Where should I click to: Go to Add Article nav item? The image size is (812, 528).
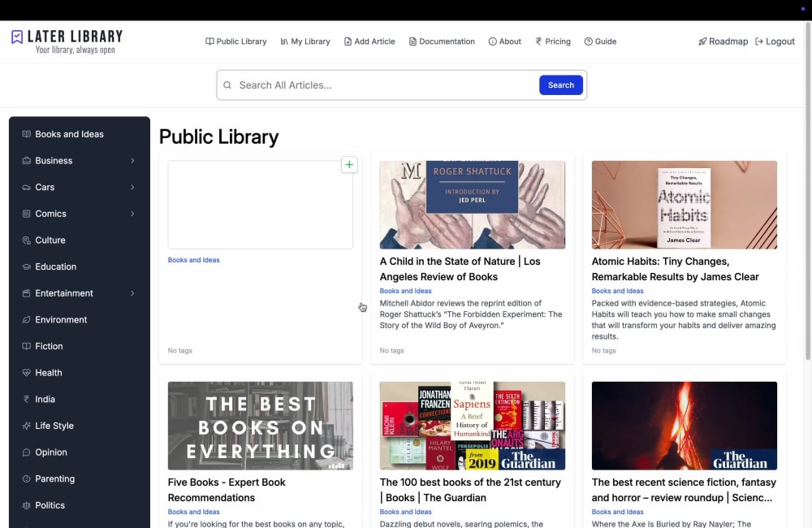click(x=369, y=41)
